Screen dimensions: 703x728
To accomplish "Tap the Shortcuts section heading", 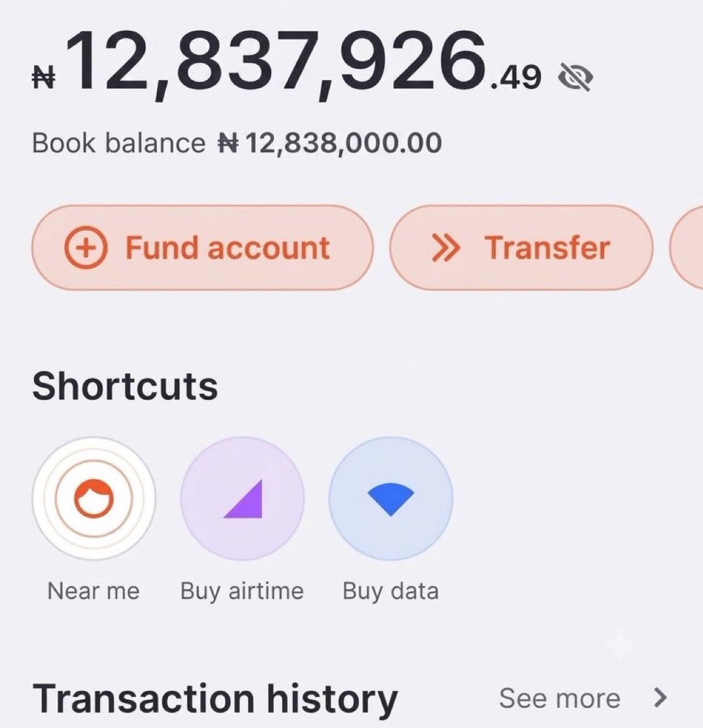I will 125,386.
